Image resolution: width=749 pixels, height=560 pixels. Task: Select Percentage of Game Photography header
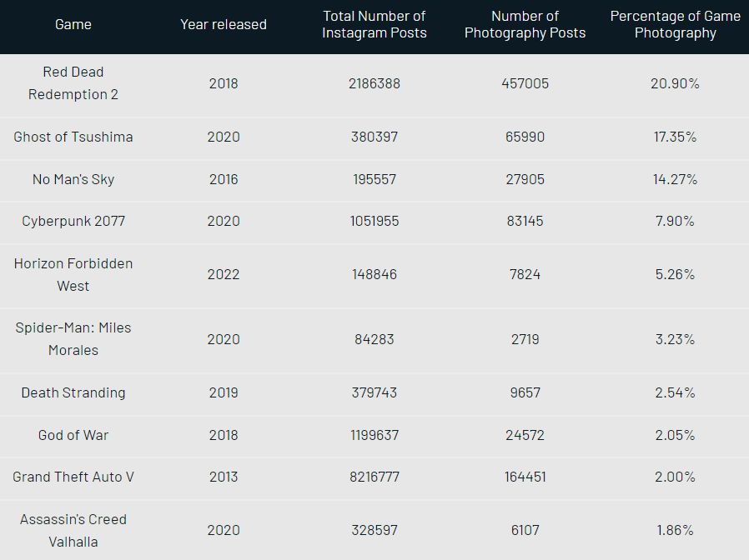675,24
